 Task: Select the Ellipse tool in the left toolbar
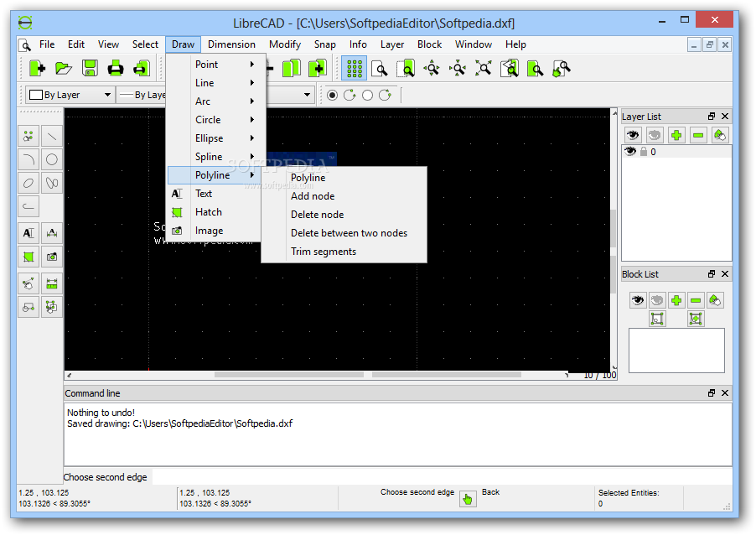(28, 183)
